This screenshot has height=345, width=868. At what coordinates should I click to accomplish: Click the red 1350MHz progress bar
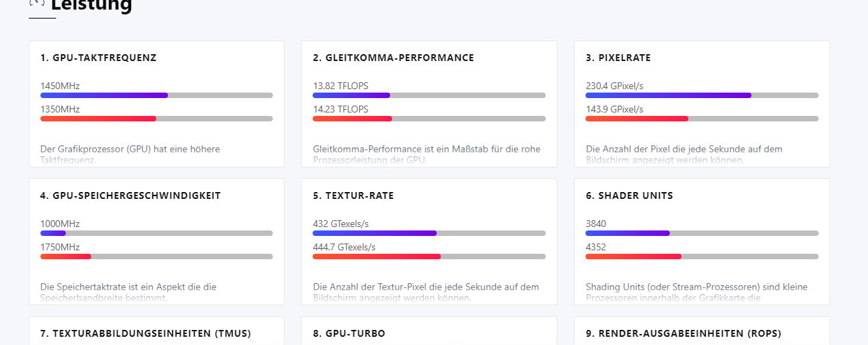[x=98, y=119]
